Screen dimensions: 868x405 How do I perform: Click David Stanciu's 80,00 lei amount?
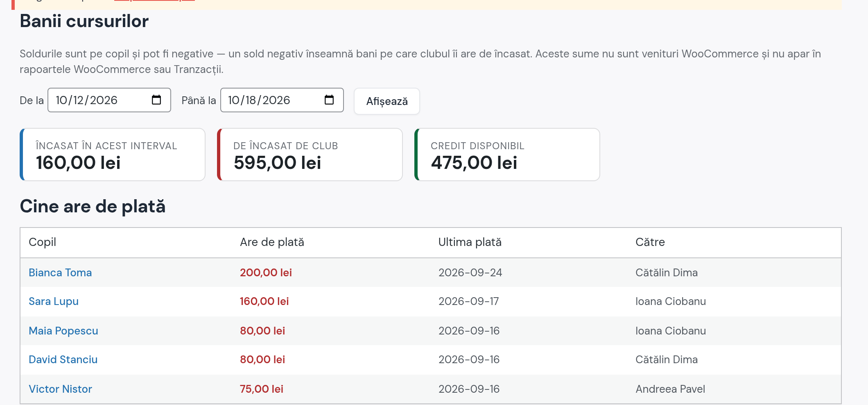click(x=262, y=359)
